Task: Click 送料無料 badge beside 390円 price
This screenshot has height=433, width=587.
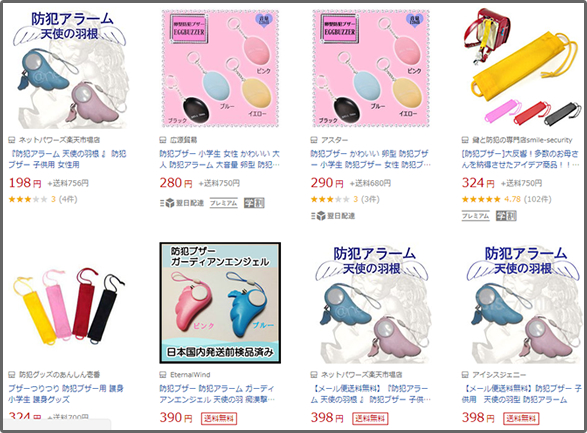Action: (x=219, y=418)
